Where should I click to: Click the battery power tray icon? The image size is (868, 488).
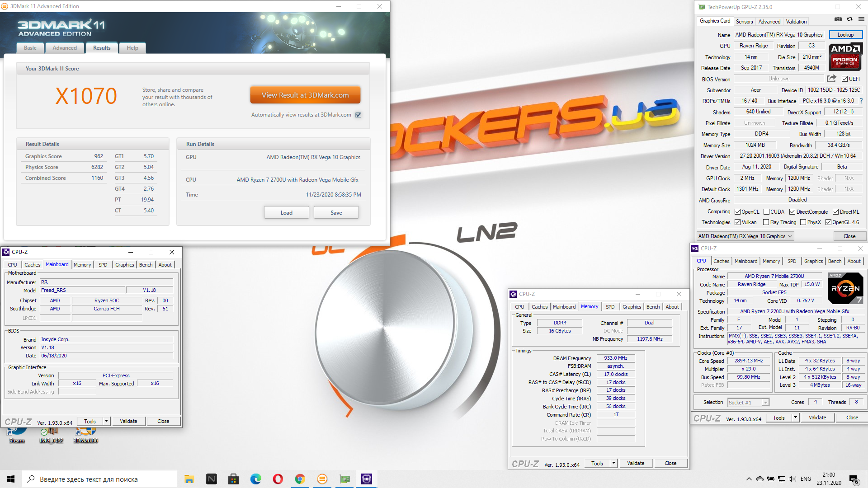point(771,479)
